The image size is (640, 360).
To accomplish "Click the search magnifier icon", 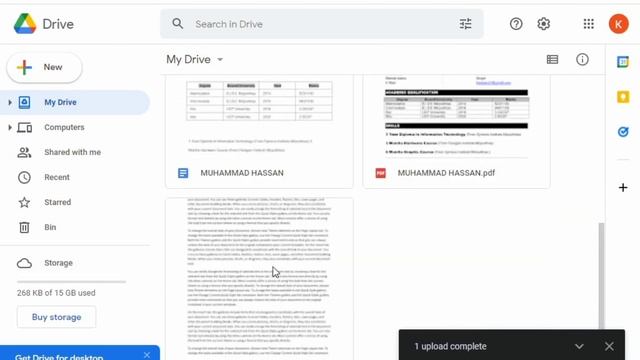I will [x=178, y=24].
